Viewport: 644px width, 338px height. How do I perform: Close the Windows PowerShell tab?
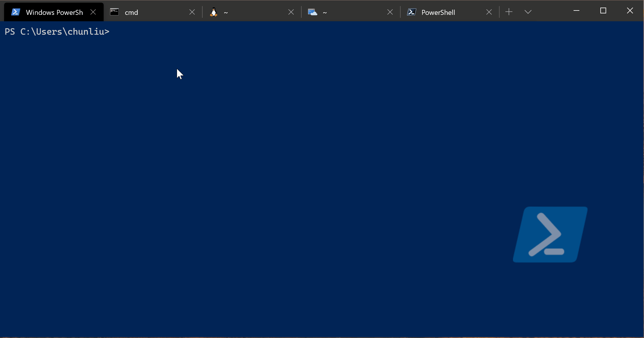coord(93,12)
